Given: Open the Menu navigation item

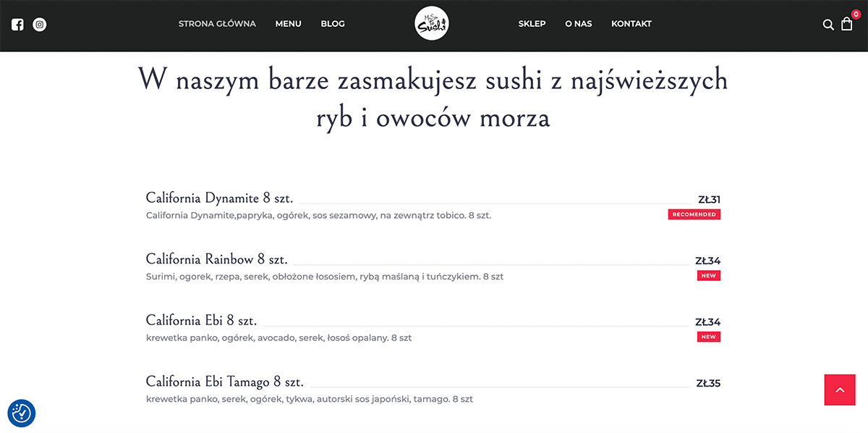Looking at the screenshot, I should [x=288, y=24].
